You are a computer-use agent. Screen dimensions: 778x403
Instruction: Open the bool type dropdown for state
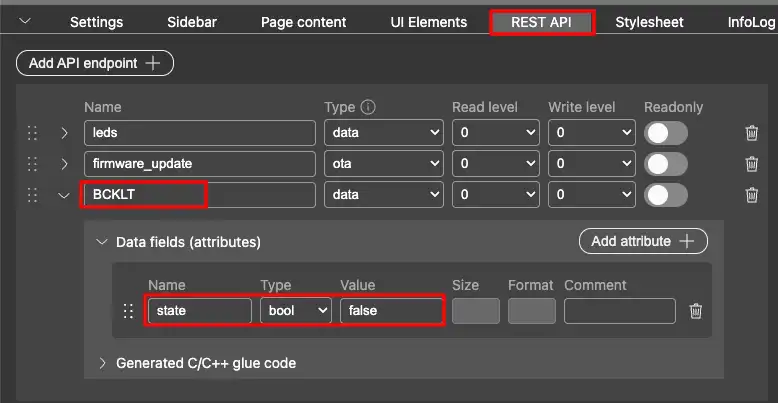click(296, 311)
